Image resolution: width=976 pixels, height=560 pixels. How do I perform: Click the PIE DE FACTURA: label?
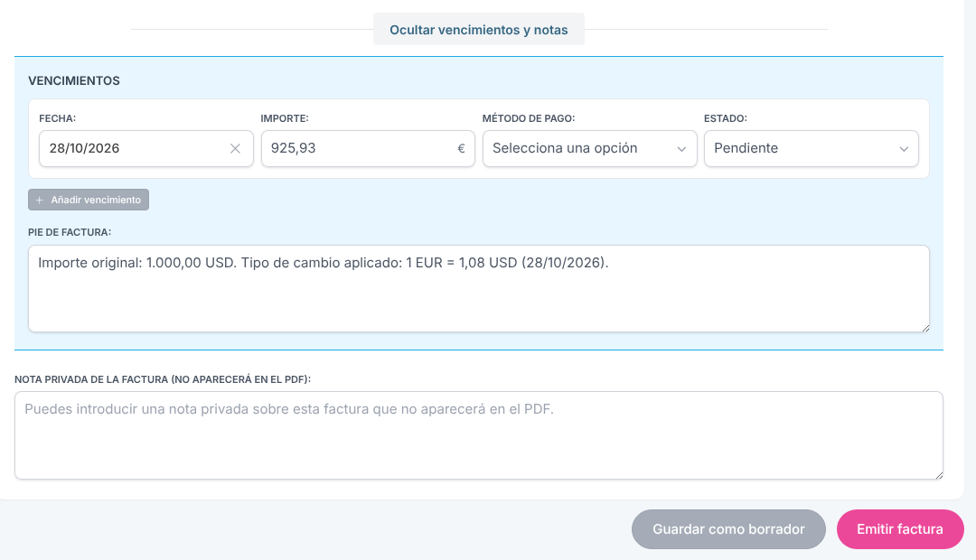coord(70,232)
